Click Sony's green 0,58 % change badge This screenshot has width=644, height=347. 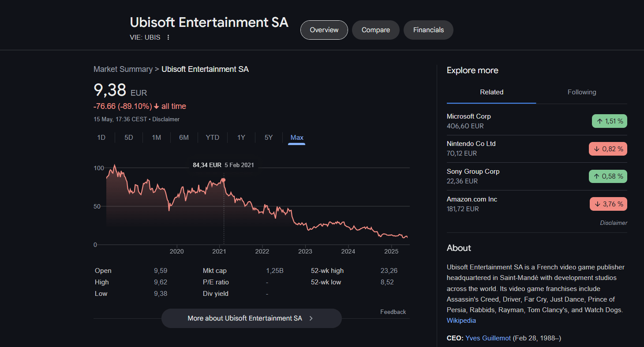click(608, 176)
